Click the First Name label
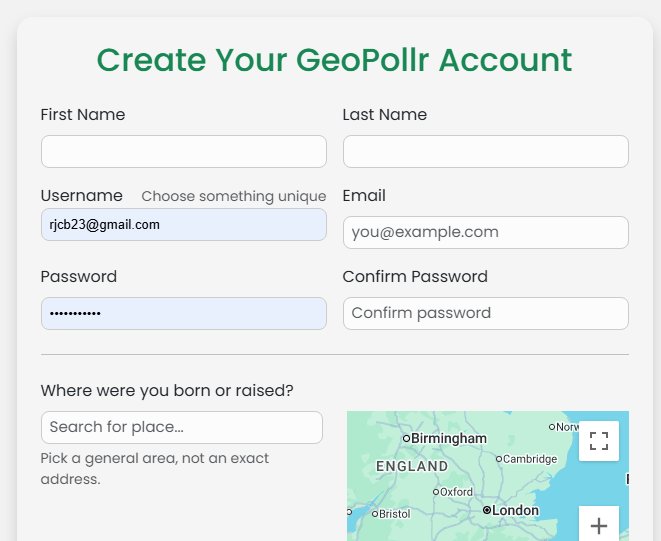Viewport: 661px width, 541px height. (x=83, y=115)
